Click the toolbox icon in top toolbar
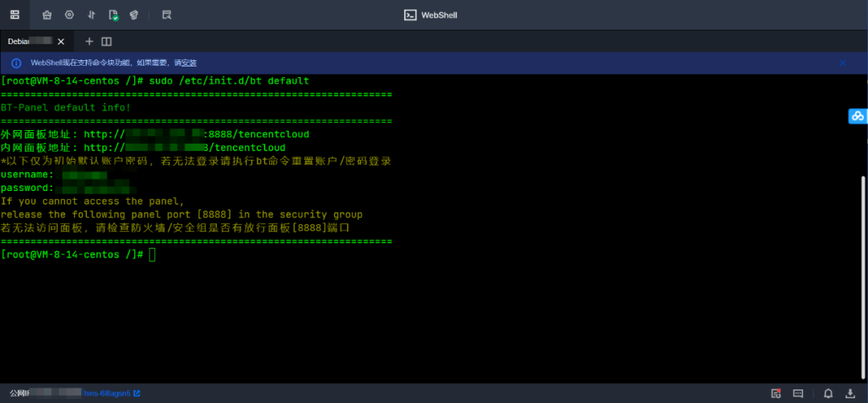The width and height of the screenshot is (868, 403). 47,15
